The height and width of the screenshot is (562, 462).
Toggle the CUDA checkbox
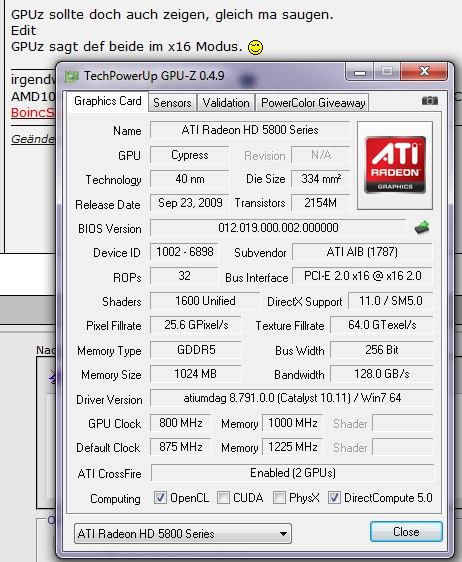pyautogui.click(x=223, y=497)
